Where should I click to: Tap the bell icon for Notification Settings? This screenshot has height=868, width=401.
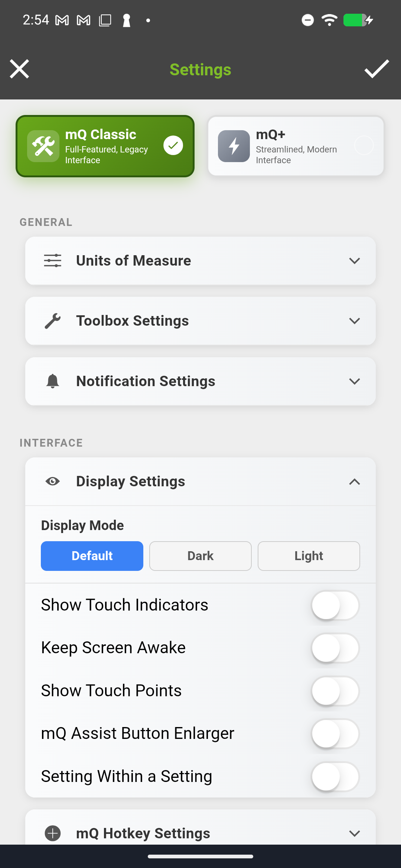click(52, 381)
